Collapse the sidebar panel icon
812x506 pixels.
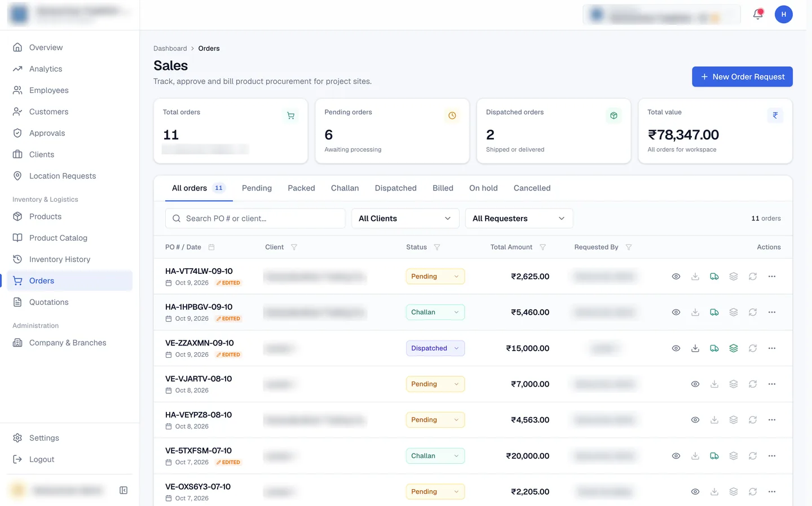coord(123,490)
